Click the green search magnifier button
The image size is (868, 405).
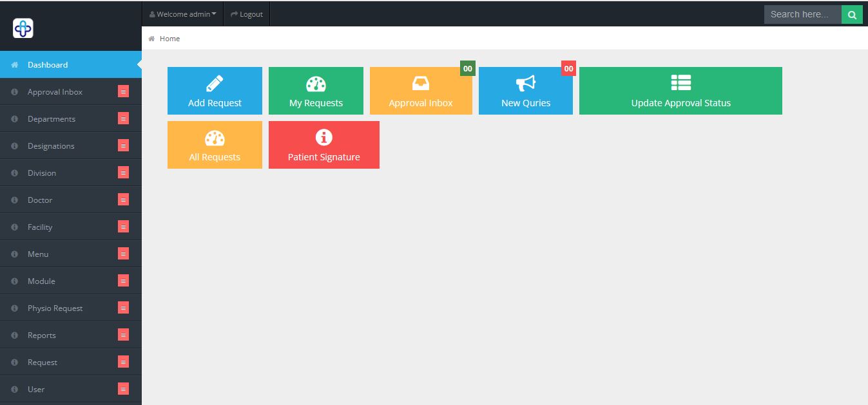852,14
